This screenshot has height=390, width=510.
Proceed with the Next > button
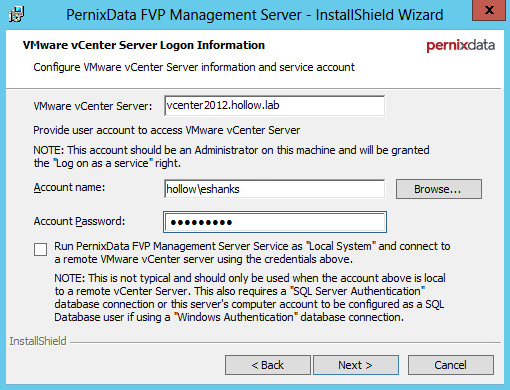[x=356, y=365]
